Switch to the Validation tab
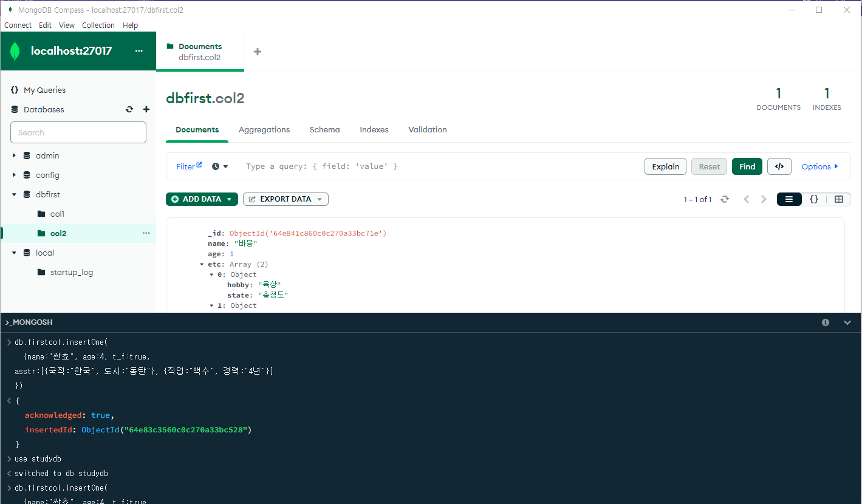This screenshot has width=862, height=504. click(x=428, y=130)
